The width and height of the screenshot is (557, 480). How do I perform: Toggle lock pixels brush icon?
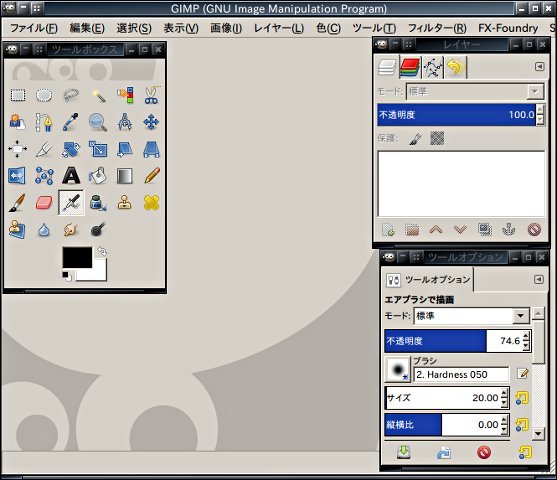tap(415, 139)
